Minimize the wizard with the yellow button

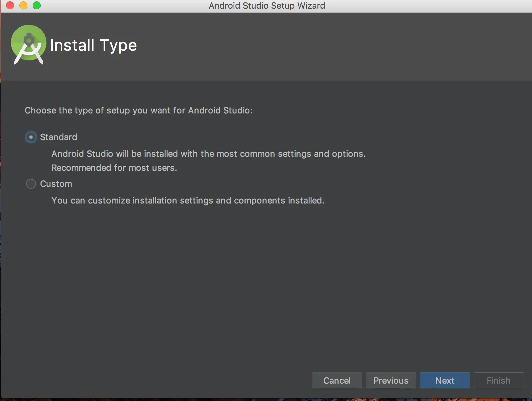(x=23, y=5)
